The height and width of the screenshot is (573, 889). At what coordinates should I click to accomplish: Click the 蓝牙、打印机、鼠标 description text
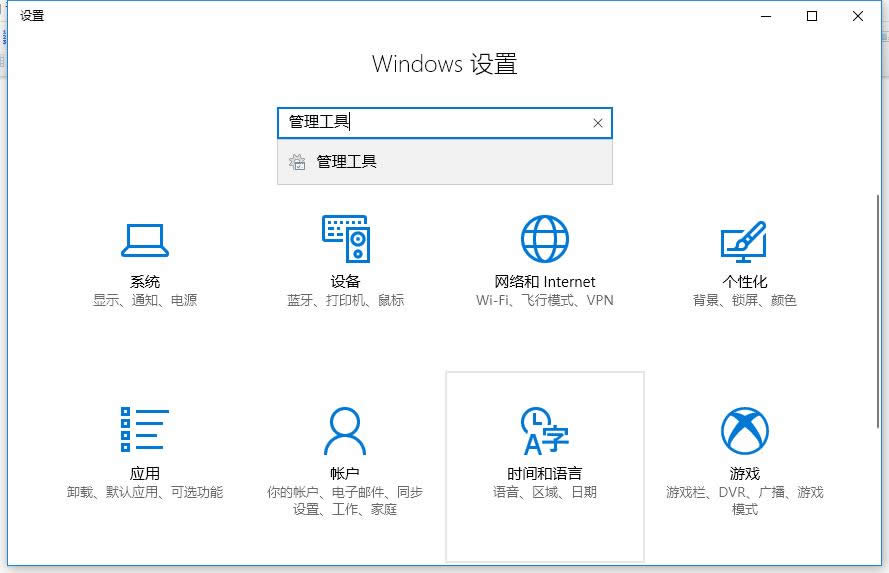pyautogui.click(x=345, y=300)
